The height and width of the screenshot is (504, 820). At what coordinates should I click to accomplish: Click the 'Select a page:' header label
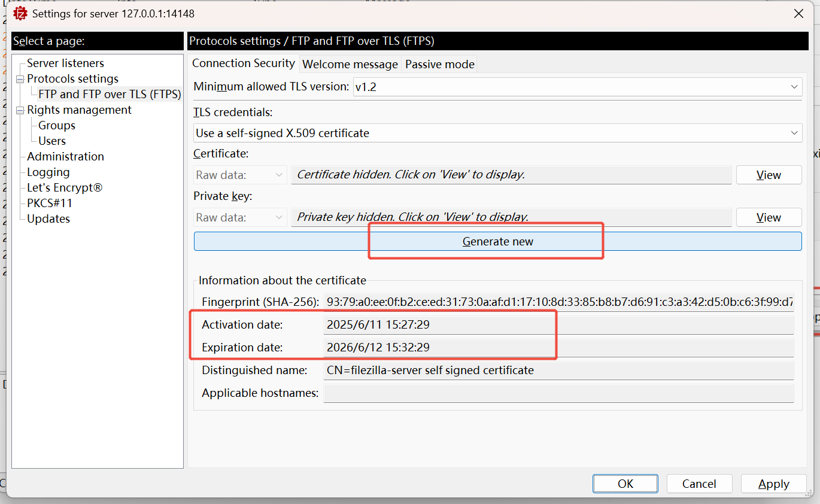(49, 41)
